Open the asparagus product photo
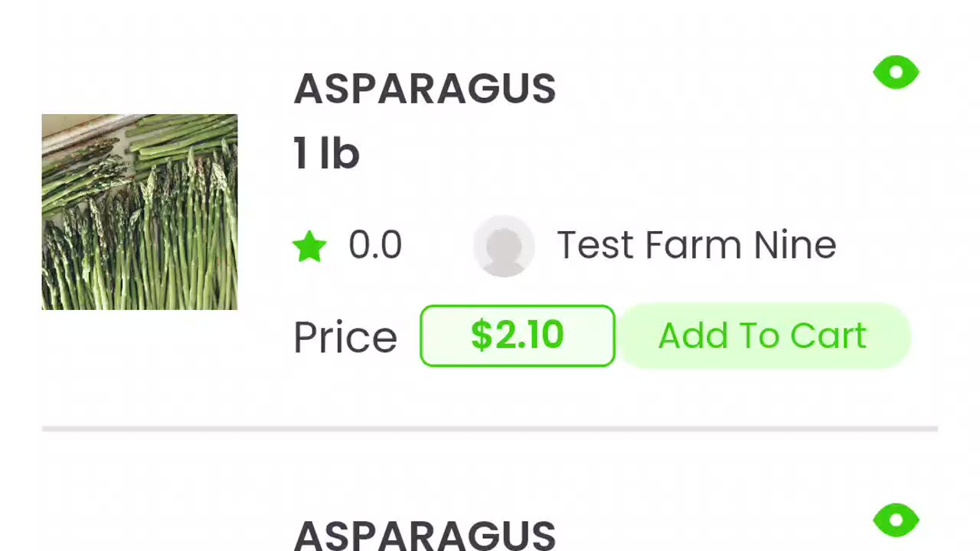Image resolution: width=980 pixels, height=551 pixels. [x=139, y=212]
